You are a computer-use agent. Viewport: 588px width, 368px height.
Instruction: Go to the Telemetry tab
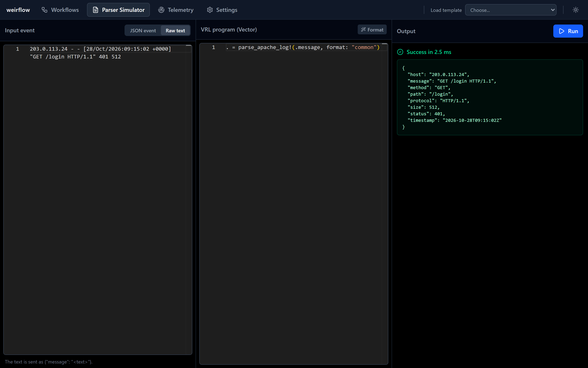coord(176,10)
